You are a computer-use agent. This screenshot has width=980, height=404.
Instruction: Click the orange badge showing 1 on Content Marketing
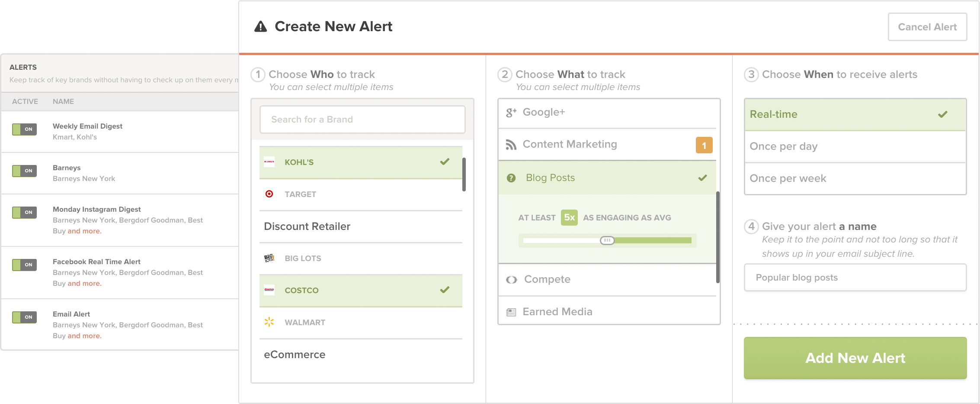[x=704, y=145]
